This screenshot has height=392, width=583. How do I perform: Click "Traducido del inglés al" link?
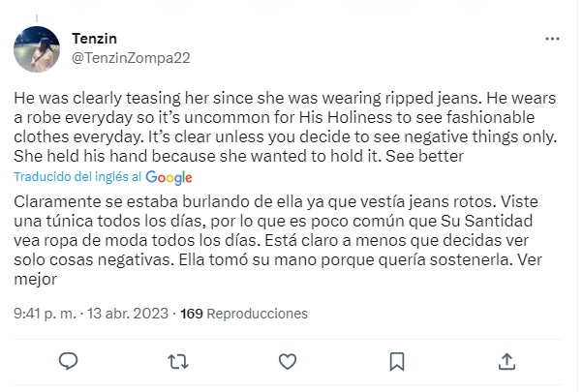[x=79, y=178]
